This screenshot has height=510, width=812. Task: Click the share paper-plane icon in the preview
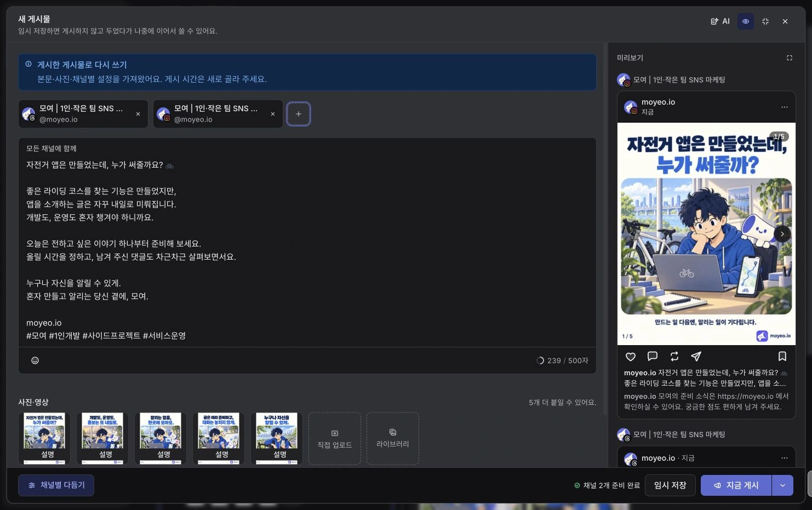point(696,357)
